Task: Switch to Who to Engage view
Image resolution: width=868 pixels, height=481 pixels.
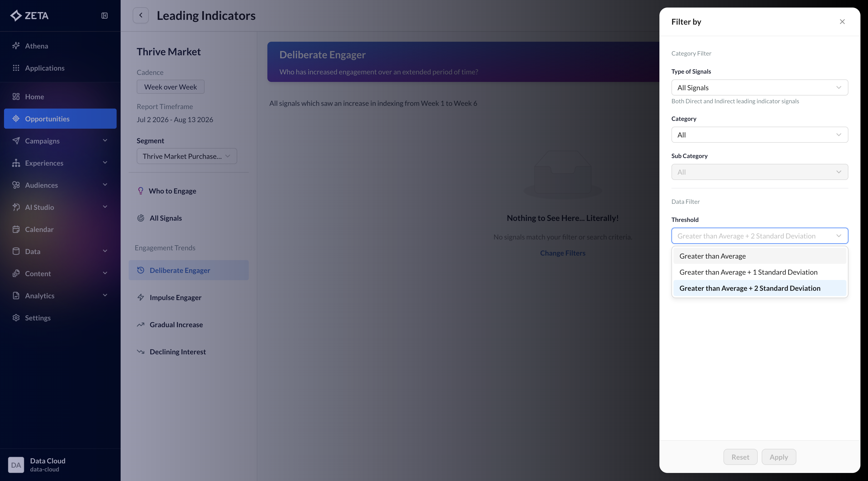Action: click(x=188, y=191)
